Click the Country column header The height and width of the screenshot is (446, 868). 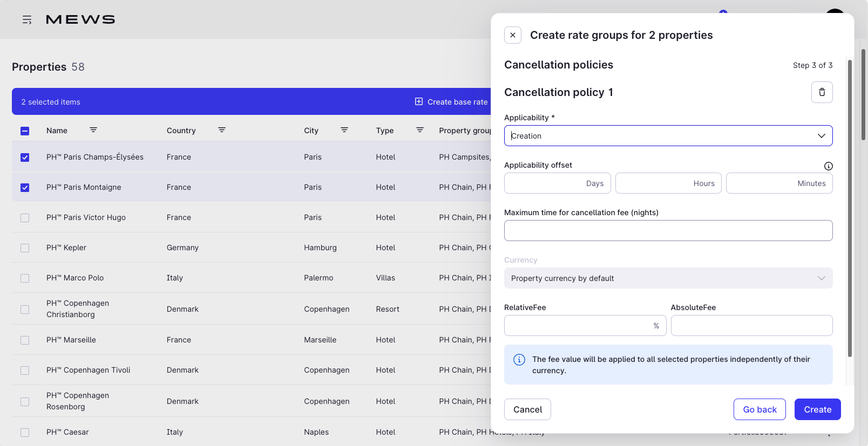(181, 131)
